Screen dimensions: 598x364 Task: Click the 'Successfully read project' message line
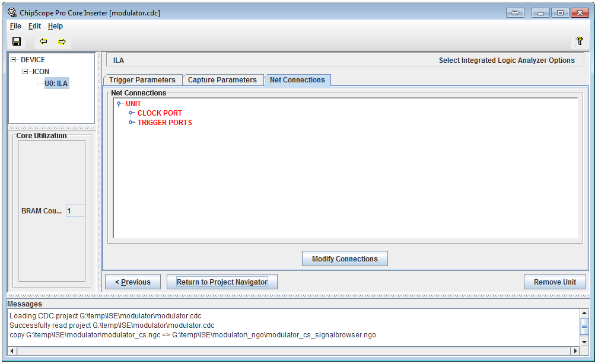(x=112, y=325)
